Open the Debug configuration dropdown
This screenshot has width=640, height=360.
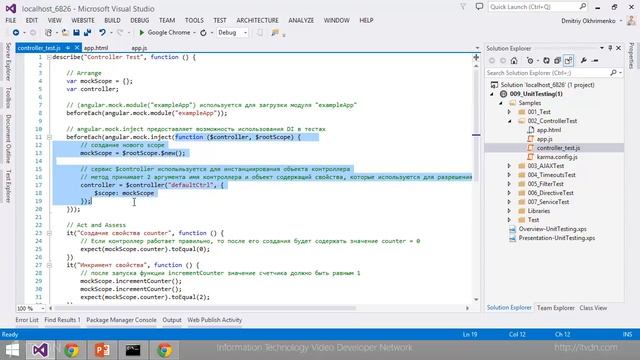(x=245, y=33)
